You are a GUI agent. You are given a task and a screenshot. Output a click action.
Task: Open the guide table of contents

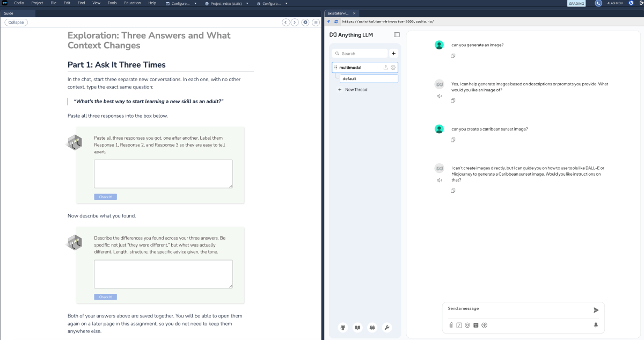point(316,22)
